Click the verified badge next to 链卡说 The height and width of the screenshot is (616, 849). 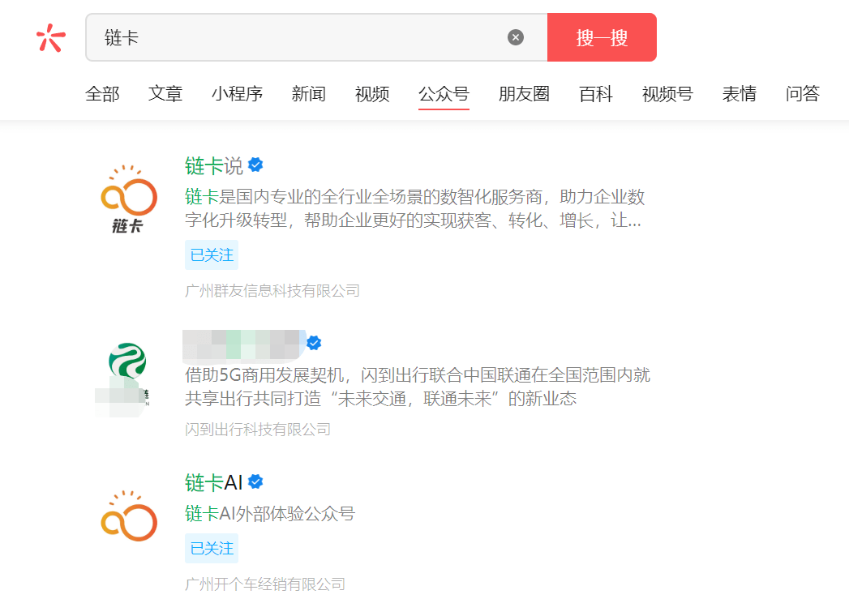pyautogui.click(x=255, y=165)
